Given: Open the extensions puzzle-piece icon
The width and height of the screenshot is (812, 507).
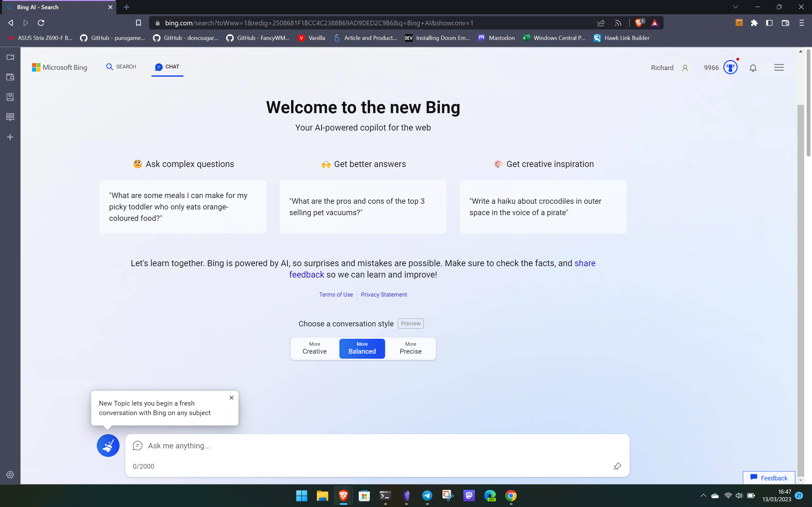Looking at the screenshot, I should (x=754, y=23).
